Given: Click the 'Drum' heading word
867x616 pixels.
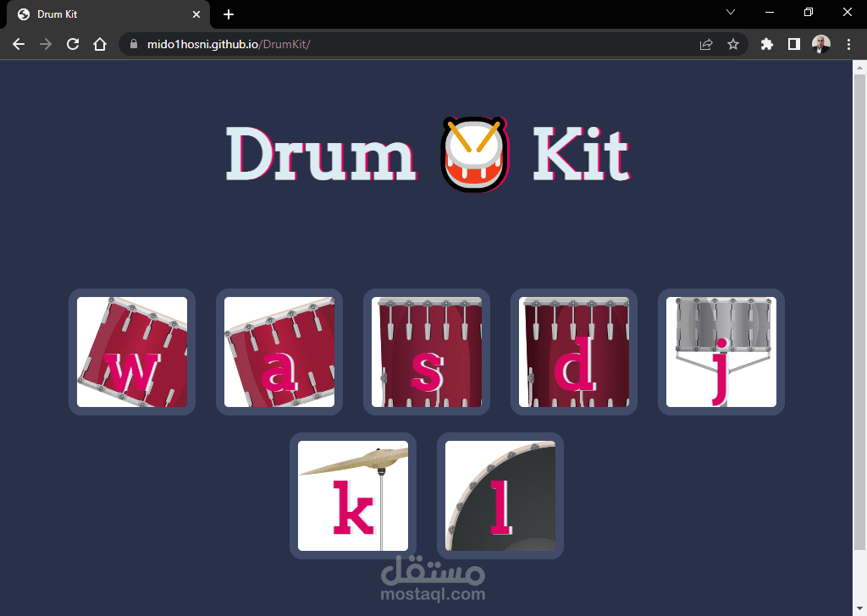Looking at the screenshot, I should coord(321,154).
